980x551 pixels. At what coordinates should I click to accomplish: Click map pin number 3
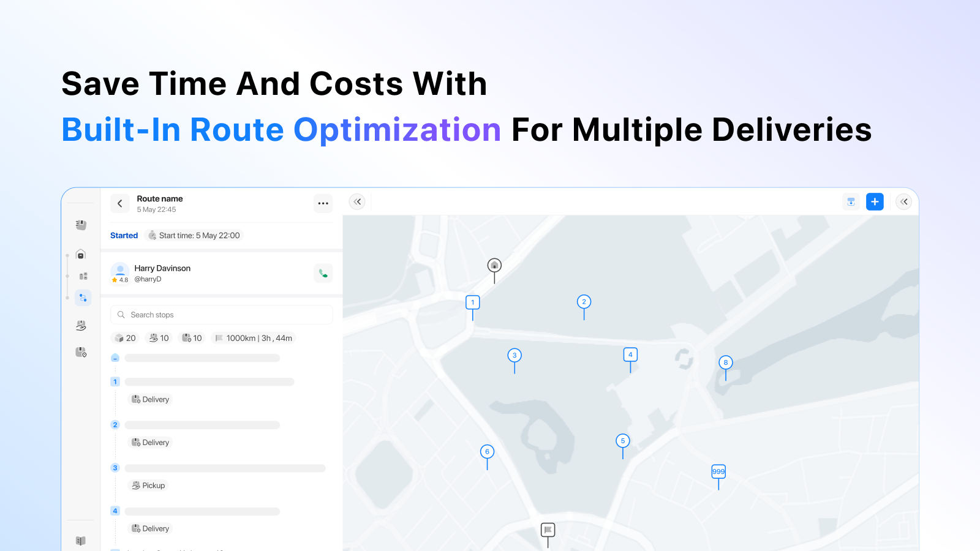(x=514, y=355)
